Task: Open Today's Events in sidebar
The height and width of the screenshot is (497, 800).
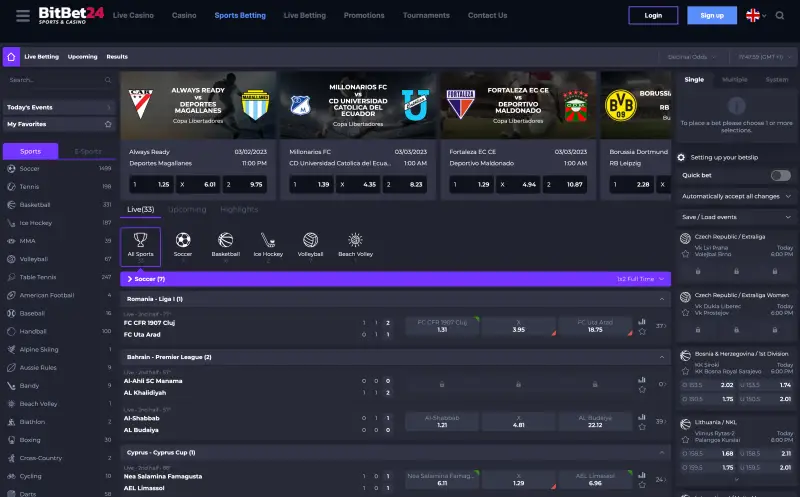Action: pyautogui.click(x=59, y=107)
